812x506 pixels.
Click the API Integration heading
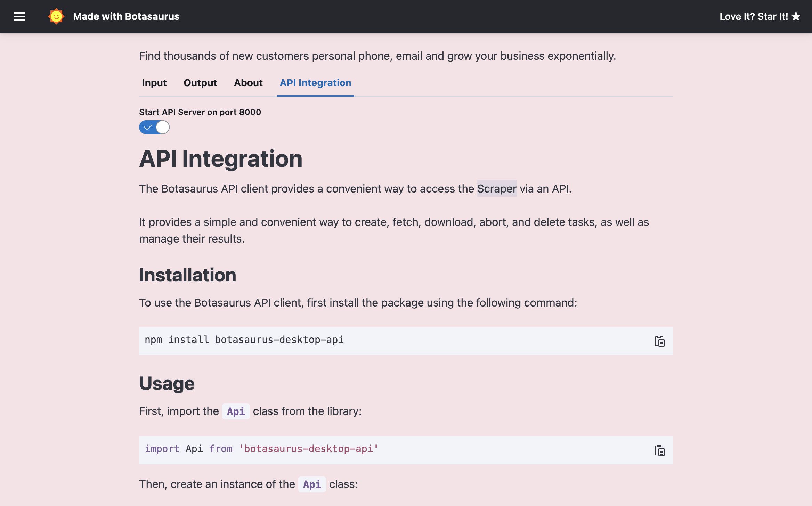221,159
